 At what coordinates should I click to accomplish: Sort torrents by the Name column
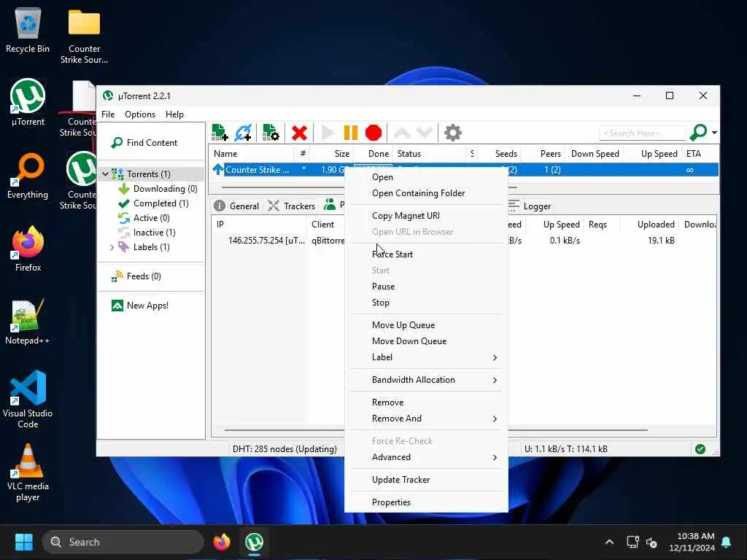coord(252,154)
